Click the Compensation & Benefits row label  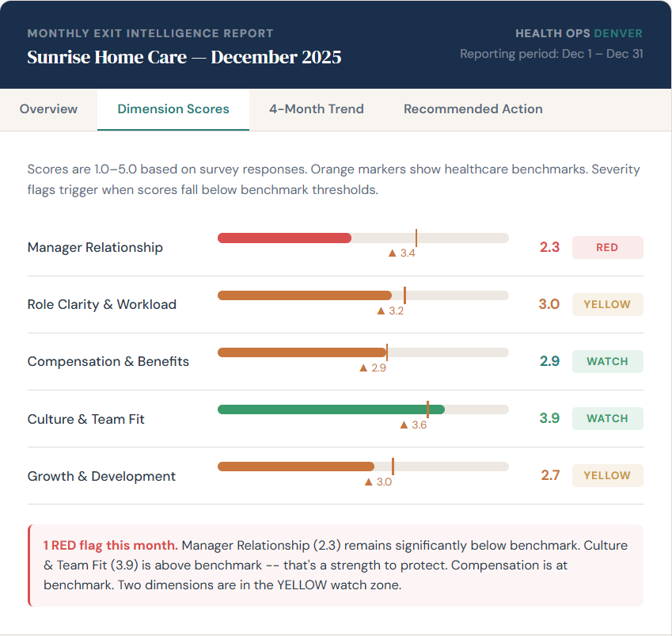108,361
